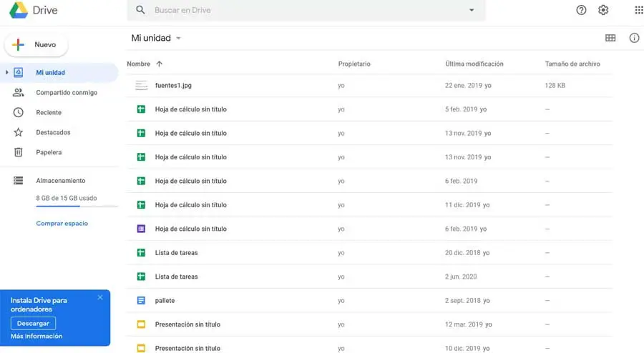Open the Mi unidad dropdown menu
Screen dimensions: 644x353
(x=178, y=38)
